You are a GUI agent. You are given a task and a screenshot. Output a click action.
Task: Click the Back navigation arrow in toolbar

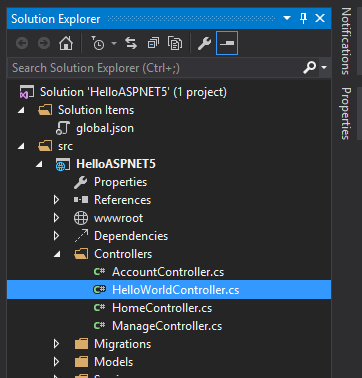[x=22, y=43]
